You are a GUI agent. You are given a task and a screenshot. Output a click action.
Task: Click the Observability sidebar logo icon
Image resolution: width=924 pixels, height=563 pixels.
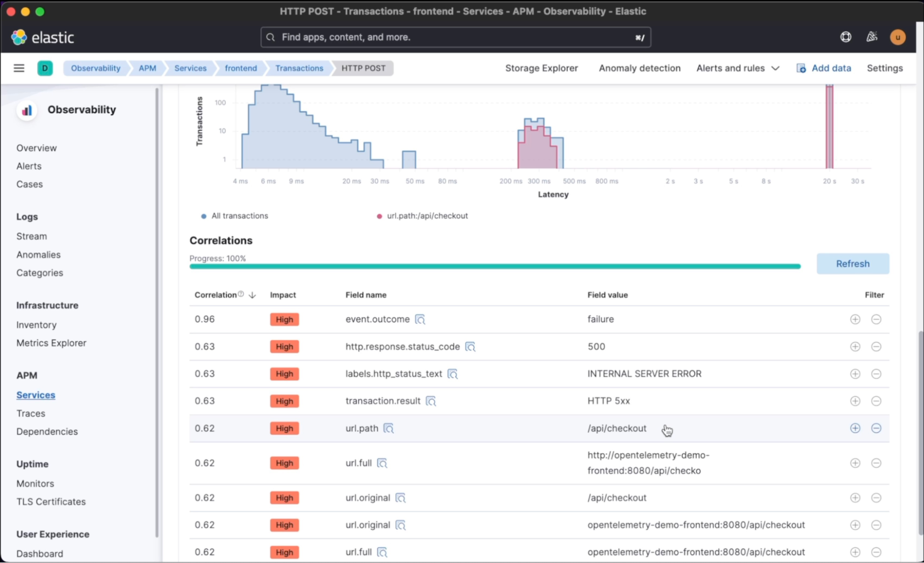(27, 110)
